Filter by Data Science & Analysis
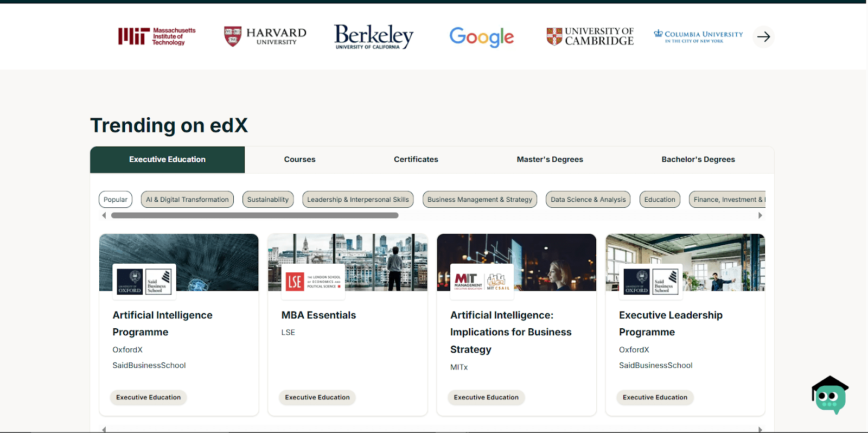The width and height of the screenshot is (868, 433). click(588, 200)
